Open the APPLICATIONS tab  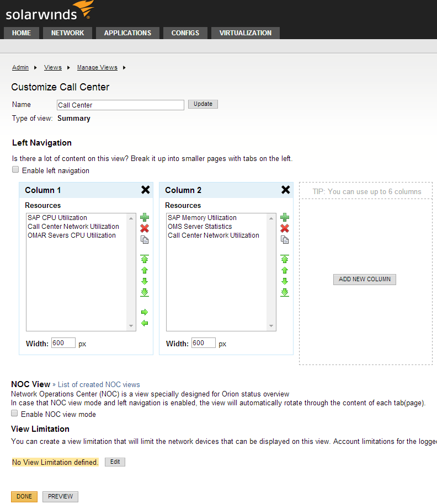point(127,33)
